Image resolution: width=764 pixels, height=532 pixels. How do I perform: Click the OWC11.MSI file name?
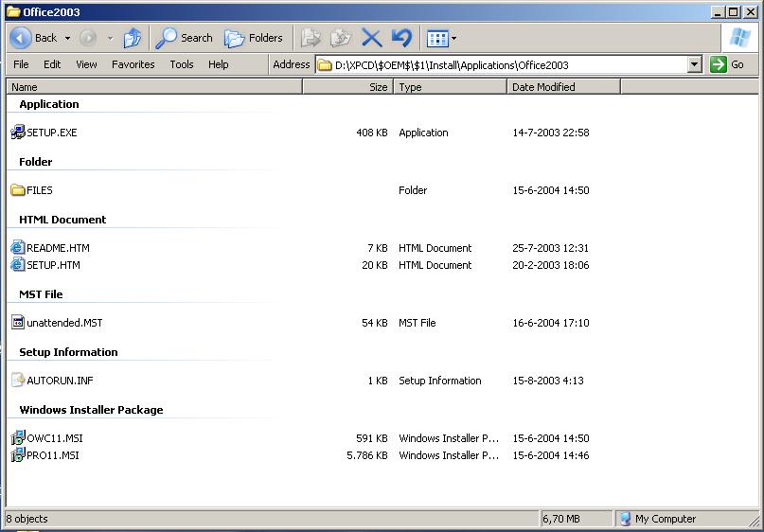point(55,438)
